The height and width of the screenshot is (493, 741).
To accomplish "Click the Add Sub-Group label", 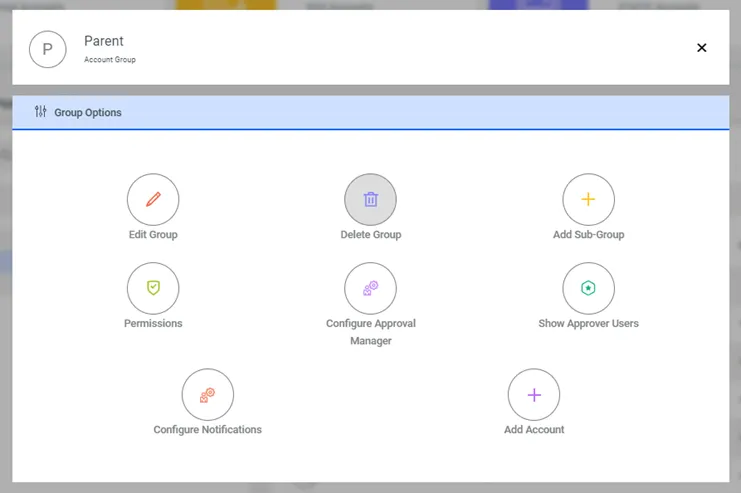I will click(589, 235).
